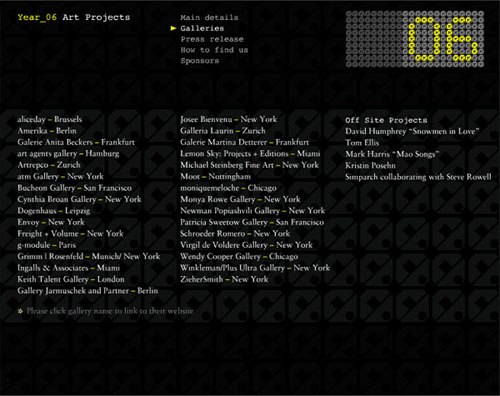Click Cynthia Broan Gallery – New York
This screenshot has height=396, width=500.
(x=79, y=199)
